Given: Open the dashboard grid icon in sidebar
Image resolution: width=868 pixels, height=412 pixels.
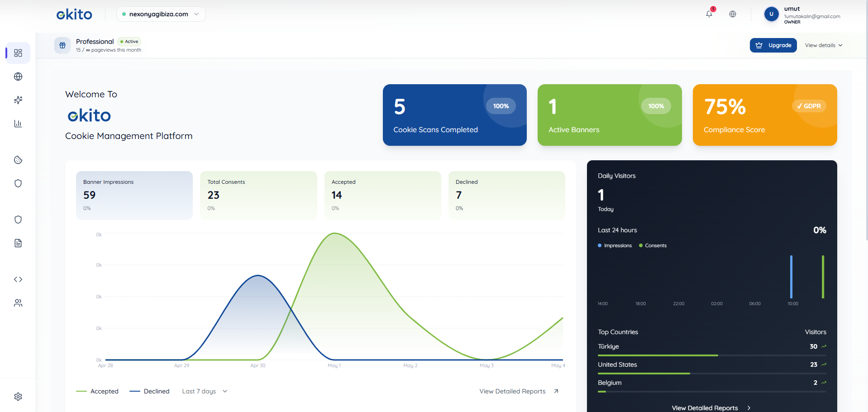Looking at the screenshot, I should coord(18,53).
